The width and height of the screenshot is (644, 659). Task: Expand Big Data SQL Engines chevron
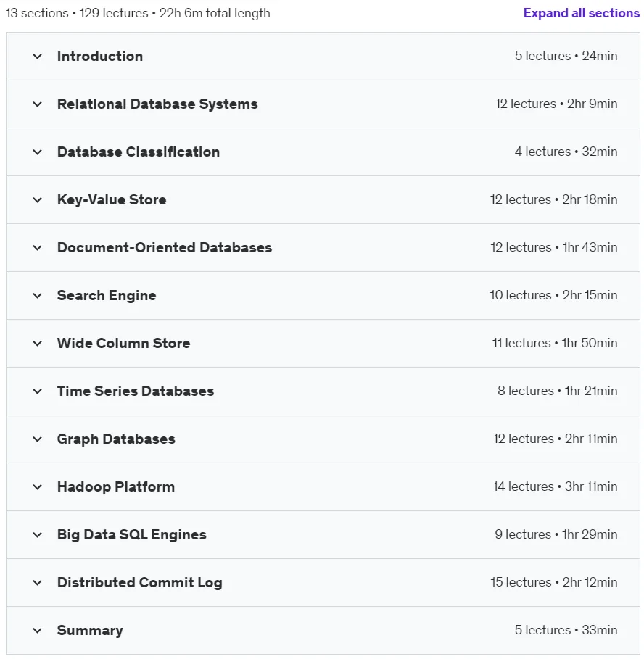(x=38, y=536)
